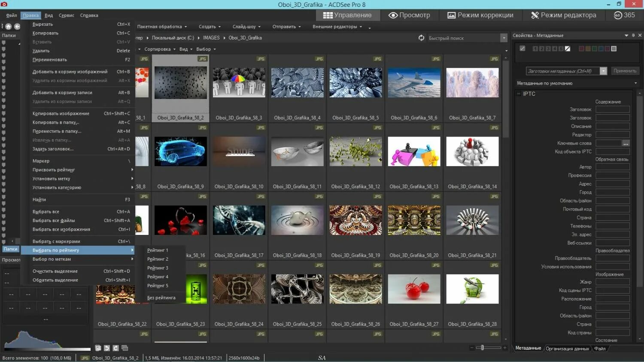Click Локальный диск (C:) in breadcrumb
This screenshot has height=362, width=644.
point(173,38)
